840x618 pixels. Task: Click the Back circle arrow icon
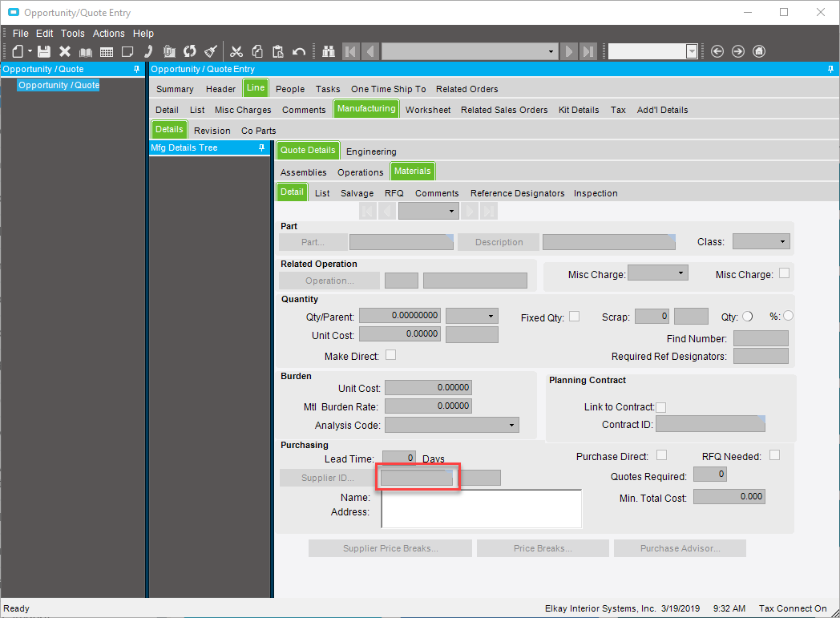pyautogui.click(x=717, y=51)
